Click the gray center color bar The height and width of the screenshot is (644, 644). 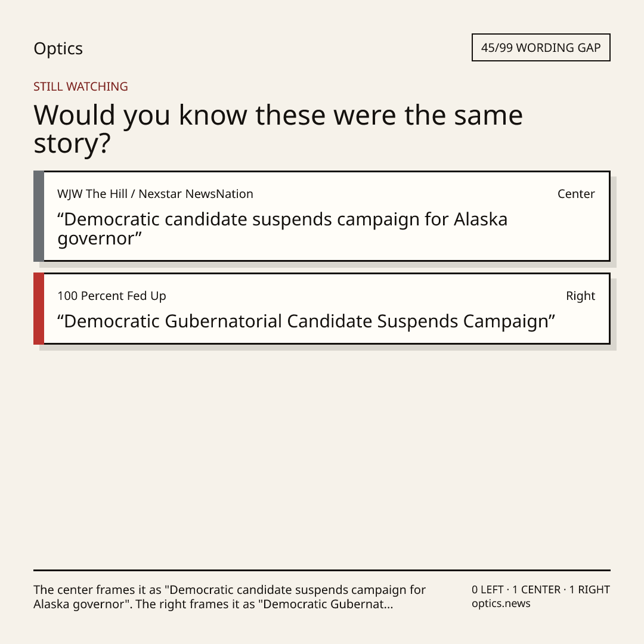pos(39,216)
